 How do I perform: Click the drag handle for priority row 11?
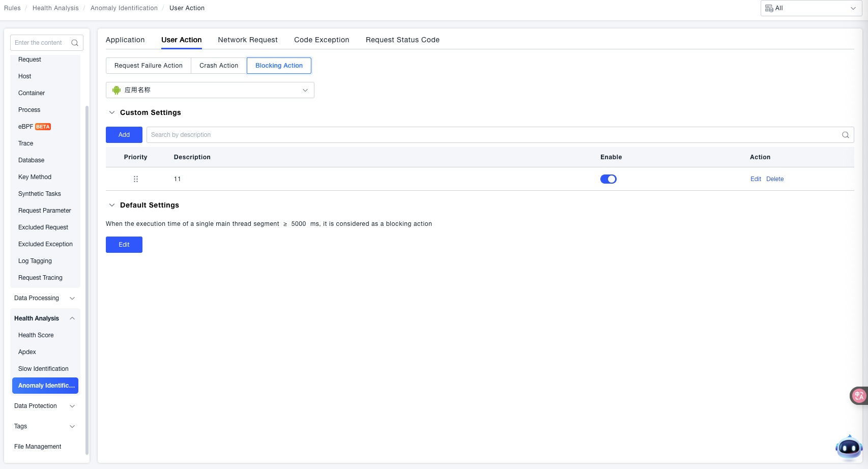pos(136,179)
